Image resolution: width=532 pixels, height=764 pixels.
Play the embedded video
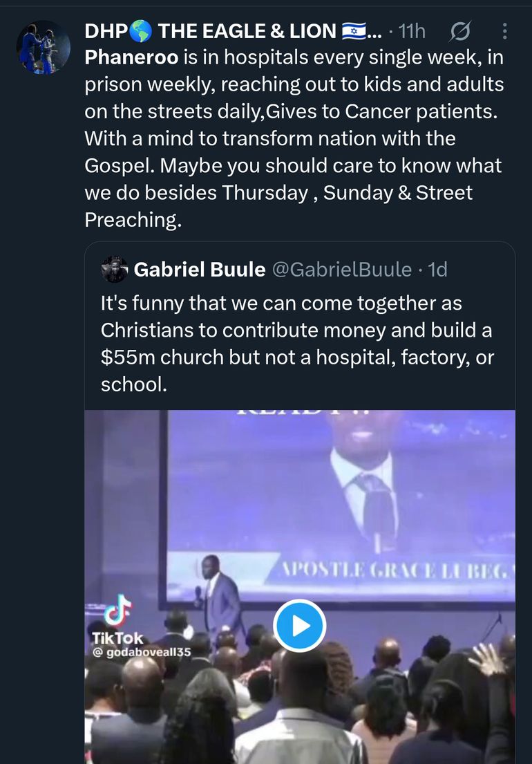299,626
